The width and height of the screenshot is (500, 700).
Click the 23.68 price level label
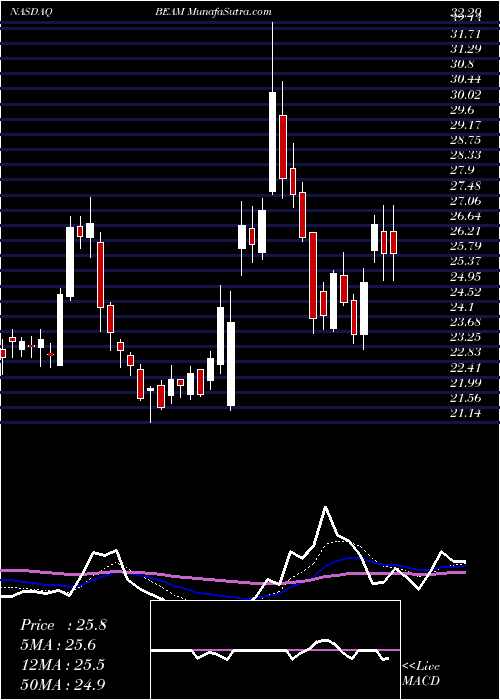pos(466,322)
